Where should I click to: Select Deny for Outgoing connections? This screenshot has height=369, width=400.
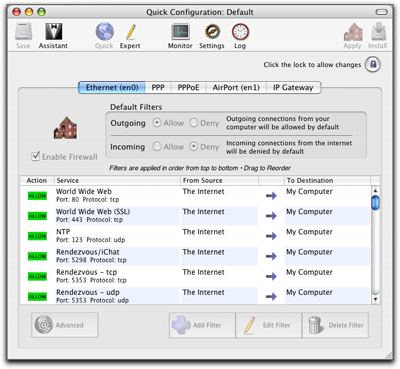point(193,123)
